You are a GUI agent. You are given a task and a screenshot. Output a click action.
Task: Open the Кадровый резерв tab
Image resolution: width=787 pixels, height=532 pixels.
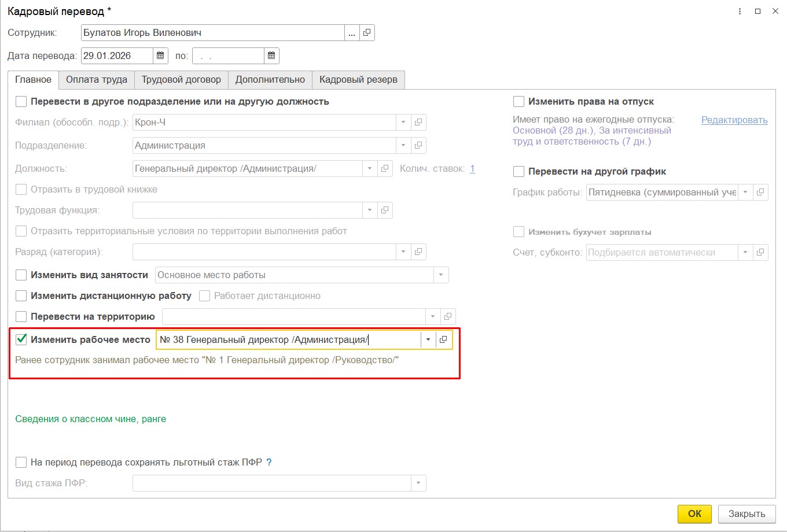click(358, 80)
